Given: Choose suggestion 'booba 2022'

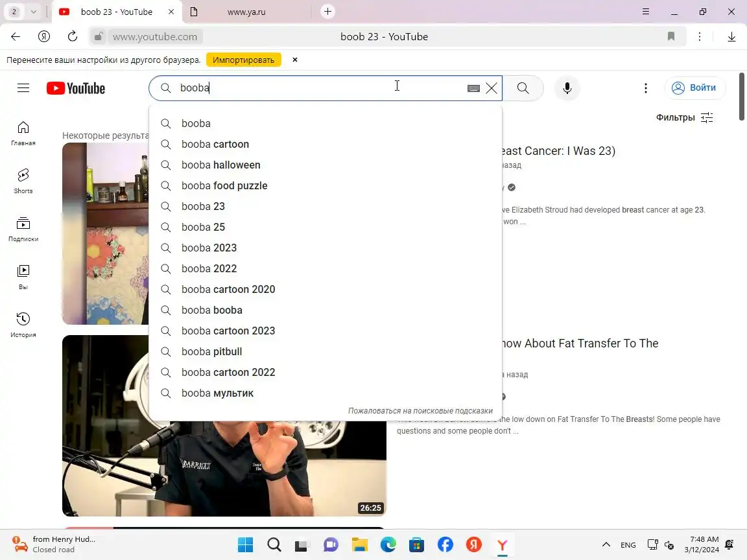Looking at the screenshot, I should 326,268.
